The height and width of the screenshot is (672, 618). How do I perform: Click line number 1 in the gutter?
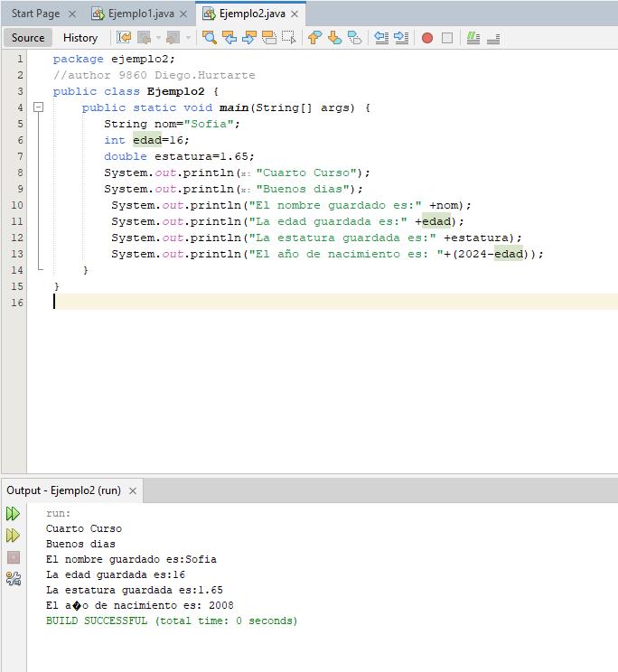tap(20, 59)
